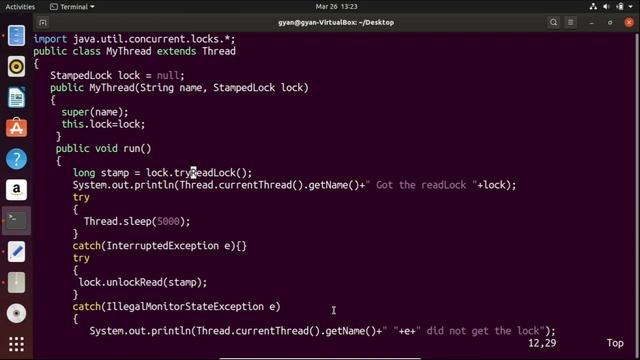Click the word import on the first line
Viewport: 640px width, 360px height.
click(50, 39)
